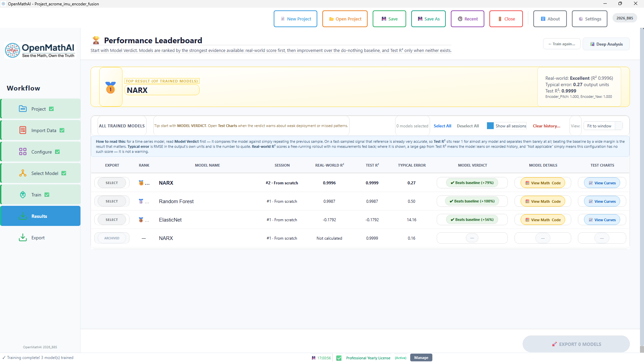Toggle SELECT for ranked NARX row
644x362 pixels.
[x=112, y=183]
